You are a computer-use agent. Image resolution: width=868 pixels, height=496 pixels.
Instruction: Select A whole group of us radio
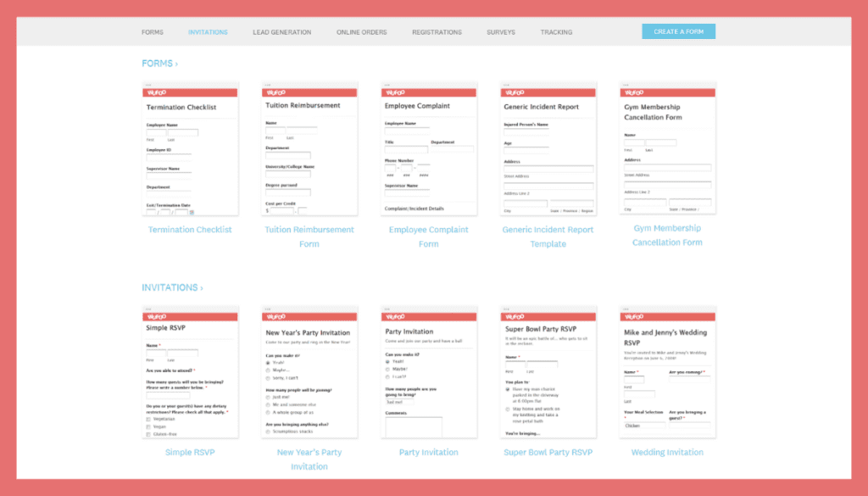pyautogui.click(x=268, y=412)
